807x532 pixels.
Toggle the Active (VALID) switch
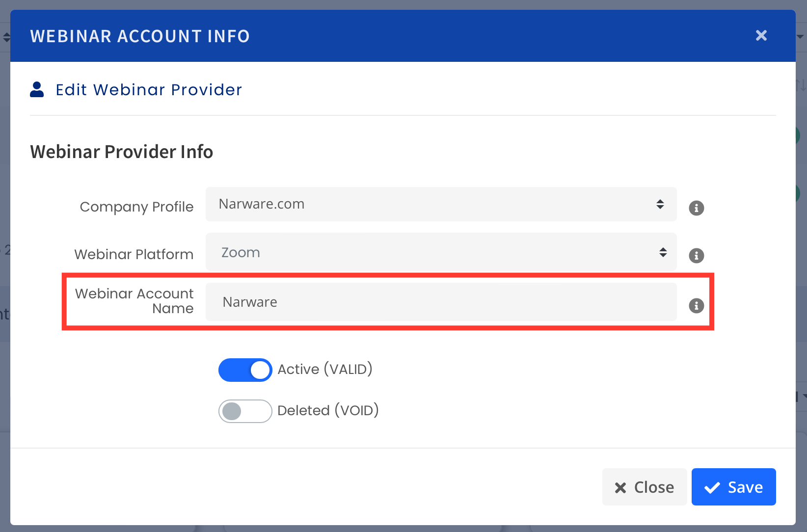click(x=245, y=370)
